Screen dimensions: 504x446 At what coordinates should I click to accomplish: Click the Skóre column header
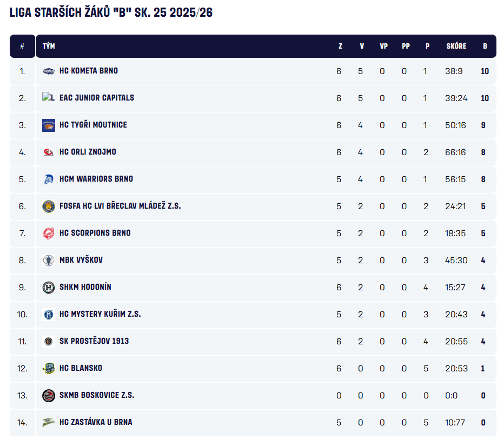click(x=456, y=46)
